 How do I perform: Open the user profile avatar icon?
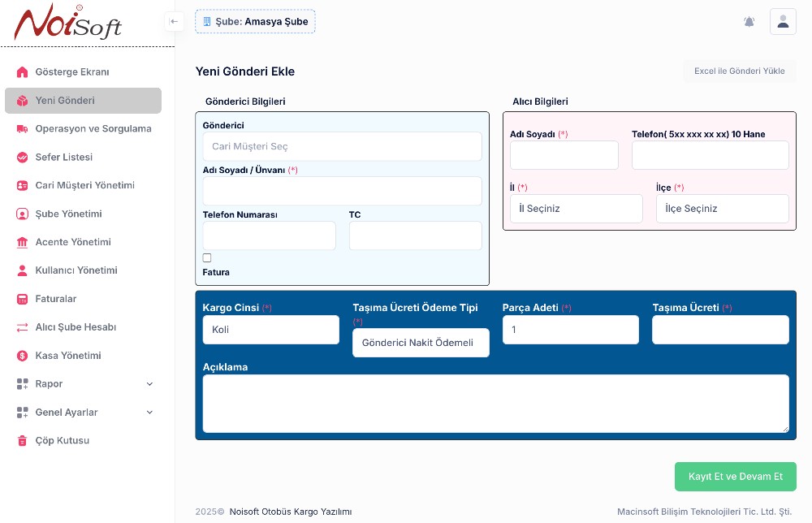(783, 22)
